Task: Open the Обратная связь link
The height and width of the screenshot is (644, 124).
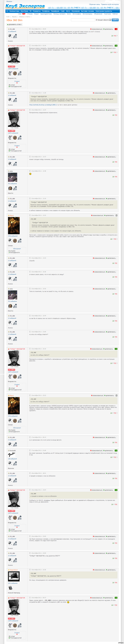Action: click(x=94, y=4)
